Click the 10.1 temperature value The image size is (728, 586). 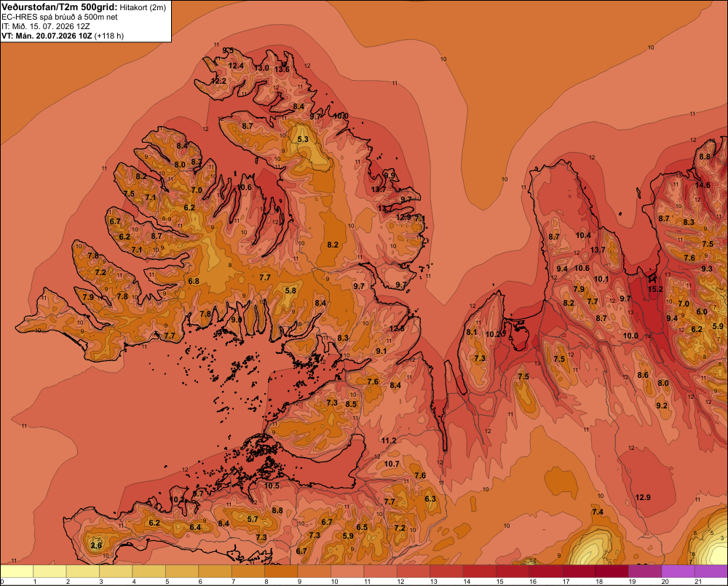click(x=601, y=279)
